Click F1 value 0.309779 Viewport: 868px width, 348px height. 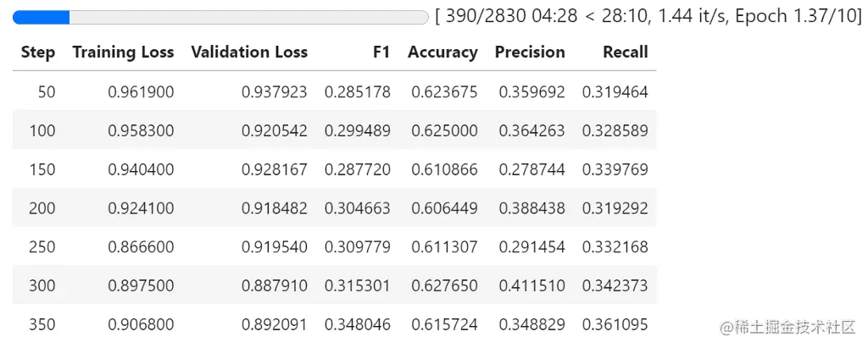358,247
